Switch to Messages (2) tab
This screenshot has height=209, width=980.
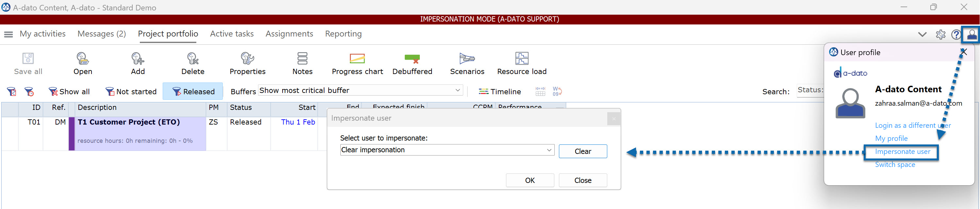pyautogui.click(x=102, y=34)
